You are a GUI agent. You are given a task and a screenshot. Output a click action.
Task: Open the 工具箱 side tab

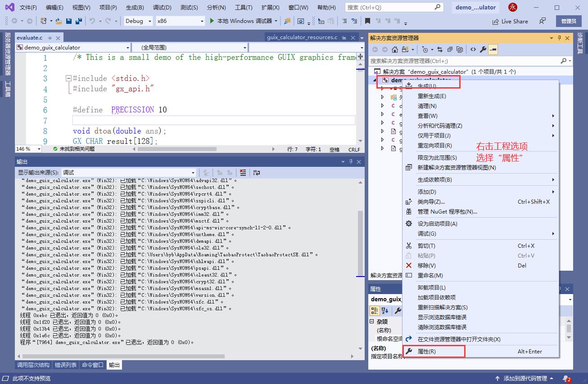tap(8, 89)
